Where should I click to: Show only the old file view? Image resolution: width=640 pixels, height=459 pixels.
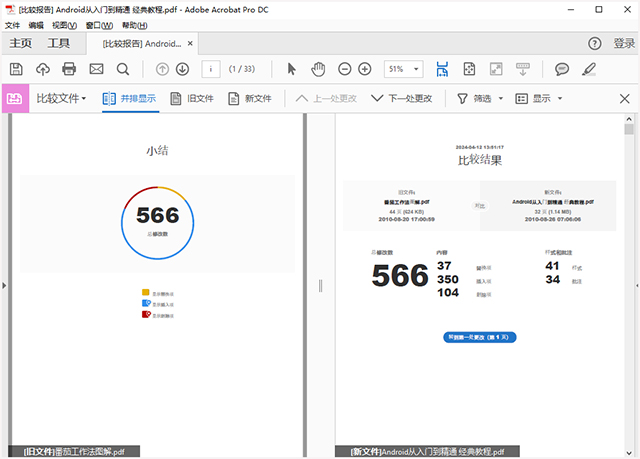(192, 99)
